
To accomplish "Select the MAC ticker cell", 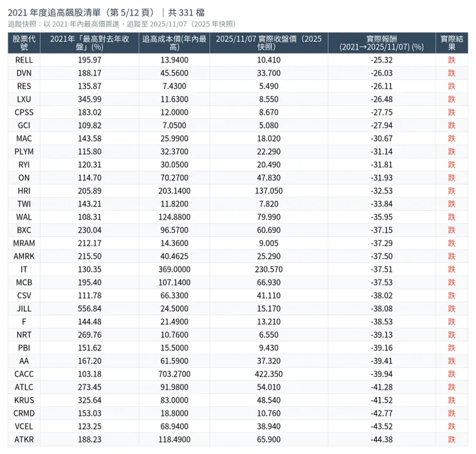I will pos(24,138).
